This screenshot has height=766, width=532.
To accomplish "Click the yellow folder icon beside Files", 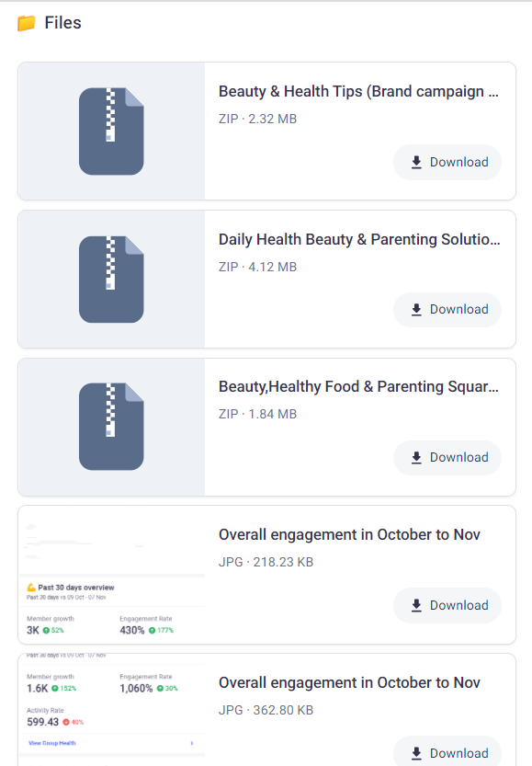I will point(27,23).
